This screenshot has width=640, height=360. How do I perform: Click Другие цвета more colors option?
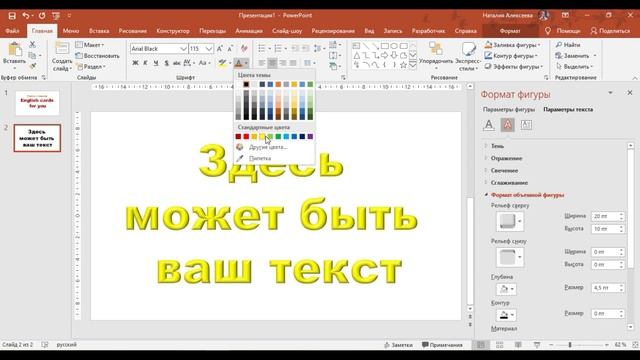coord(268,147)
